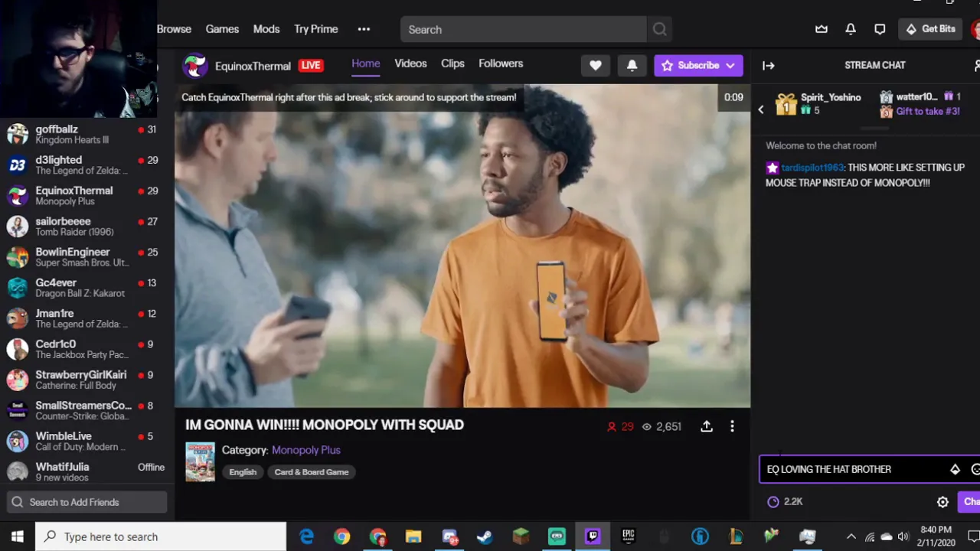Open channel points 2.2K balance
The height and width of the screenshot is (551, 980).
pyautogui.click(x=785, y=501)
